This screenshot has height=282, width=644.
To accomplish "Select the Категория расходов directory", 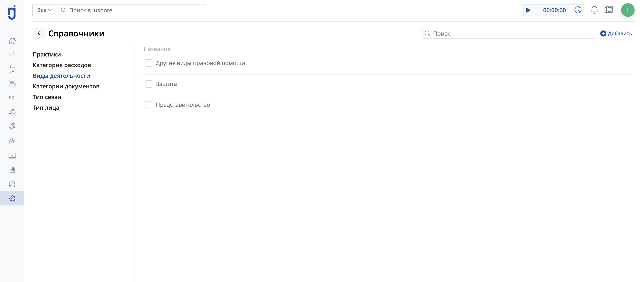I will (62, 65).
